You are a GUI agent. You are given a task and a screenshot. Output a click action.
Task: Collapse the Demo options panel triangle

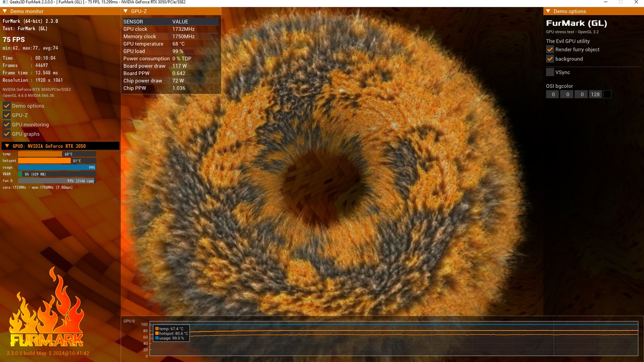pyautogui.click(x=548, y=11)
